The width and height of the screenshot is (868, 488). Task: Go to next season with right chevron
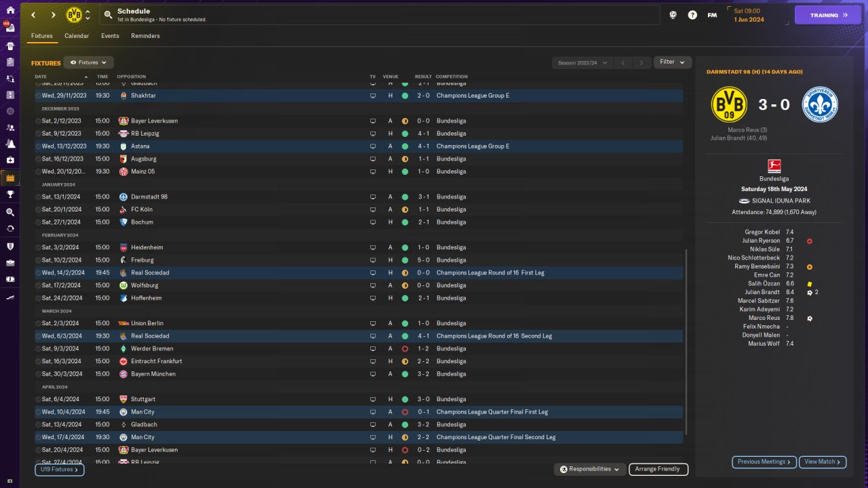coord(642,62)
